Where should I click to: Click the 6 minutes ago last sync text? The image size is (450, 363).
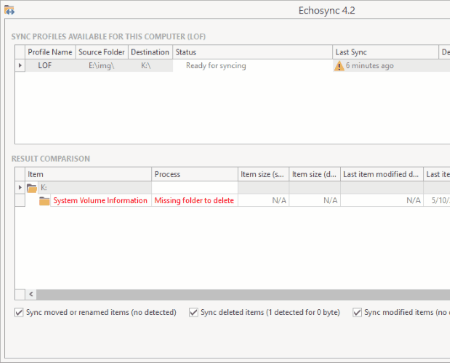[x=370, y=65]
